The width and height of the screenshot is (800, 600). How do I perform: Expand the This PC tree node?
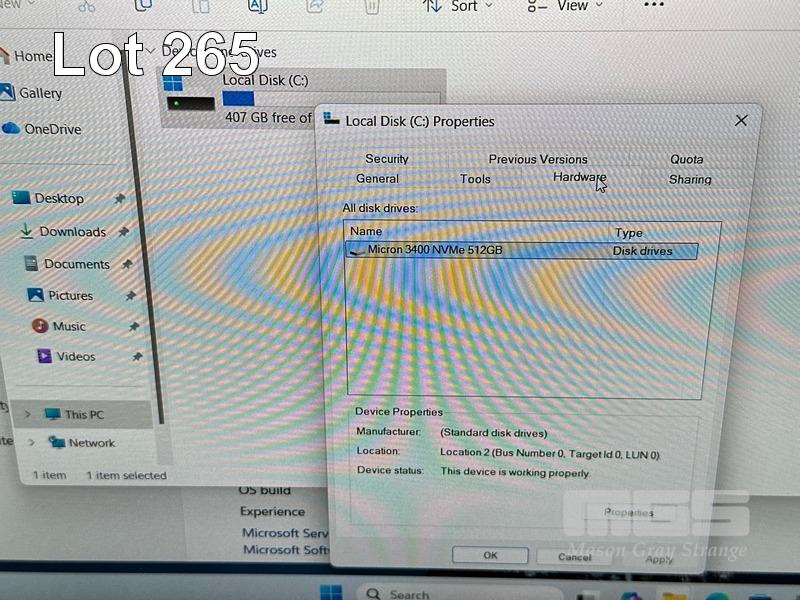(x=27, y=415)
